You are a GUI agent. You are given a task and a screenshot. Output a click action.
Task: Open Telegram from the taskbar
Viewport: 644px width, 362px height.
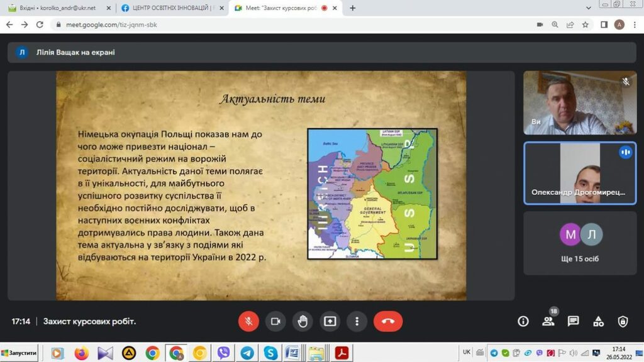click(x=247, y=353)
